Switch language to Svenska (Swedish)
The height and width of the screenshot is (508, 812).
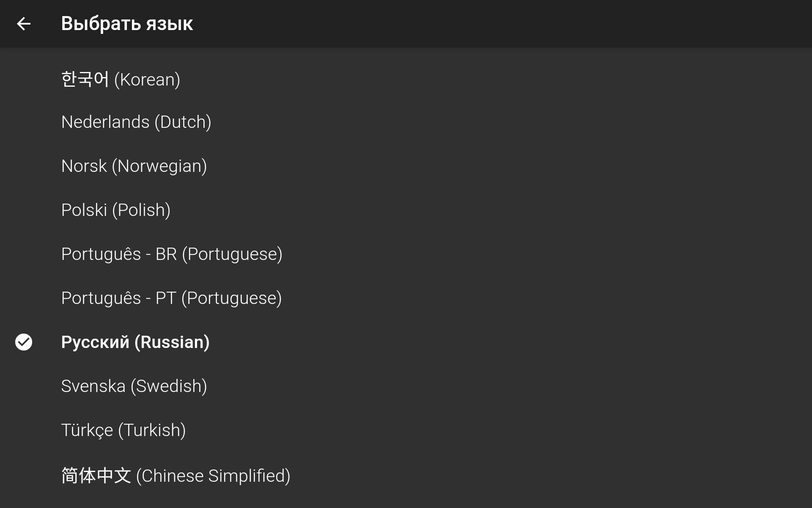[x=134, y=386]
